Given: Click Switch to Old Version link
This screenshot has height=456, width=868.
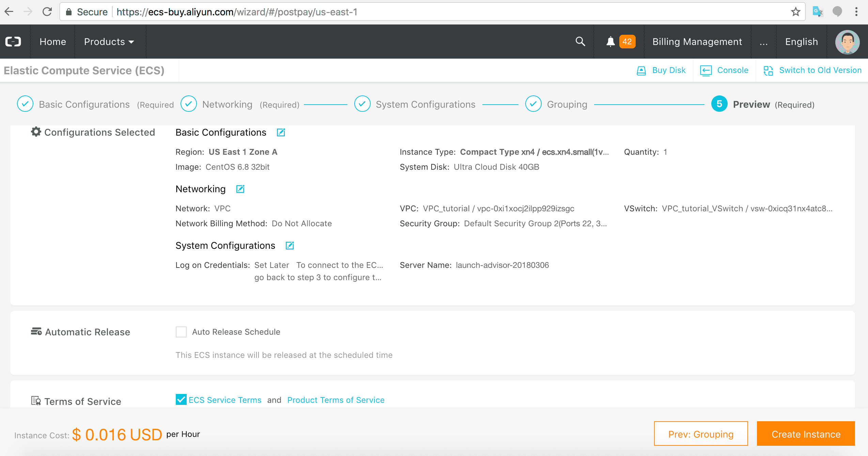Looking at the screenshot, I should 820,70.
